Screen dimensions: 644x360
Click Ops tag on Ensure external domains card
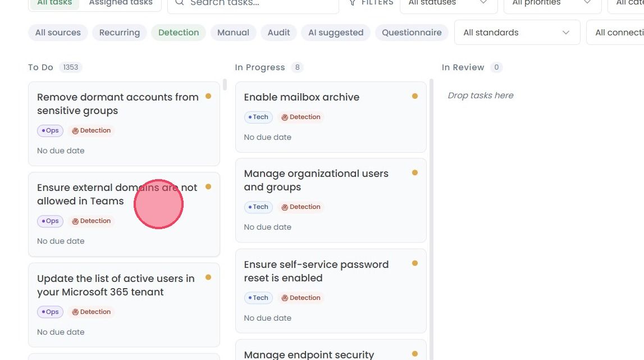coord(50,221)
